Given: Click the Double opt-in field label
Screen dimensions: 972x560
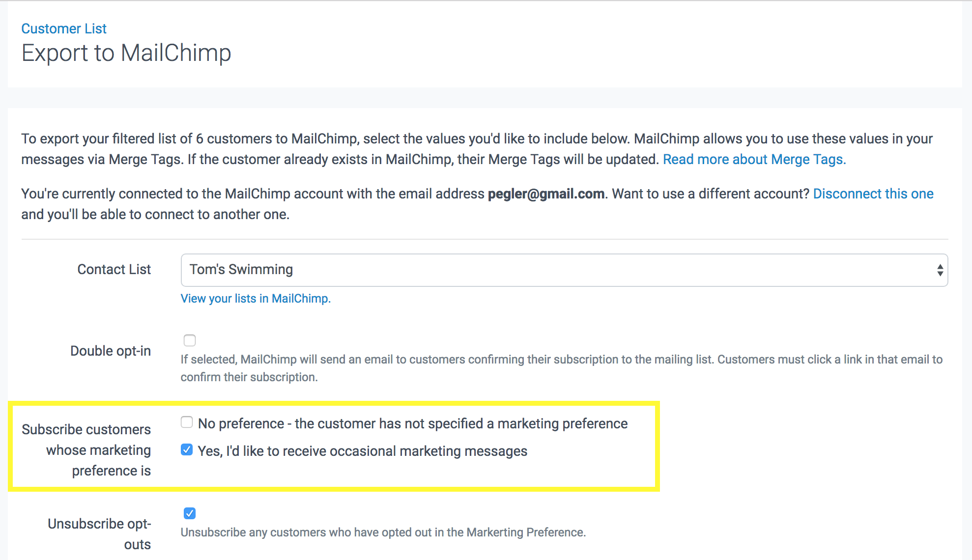Looking at the screenshot, I should click(111, 351).
